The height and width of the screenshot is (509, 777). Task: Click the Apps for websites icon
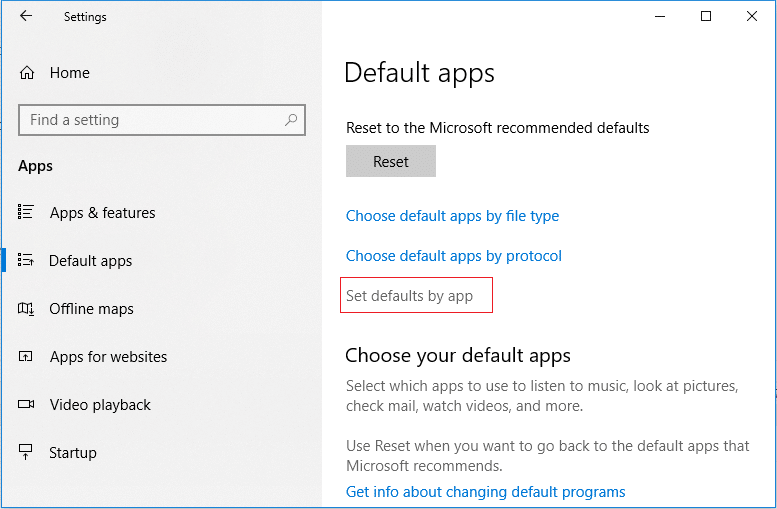coord(26,357)
